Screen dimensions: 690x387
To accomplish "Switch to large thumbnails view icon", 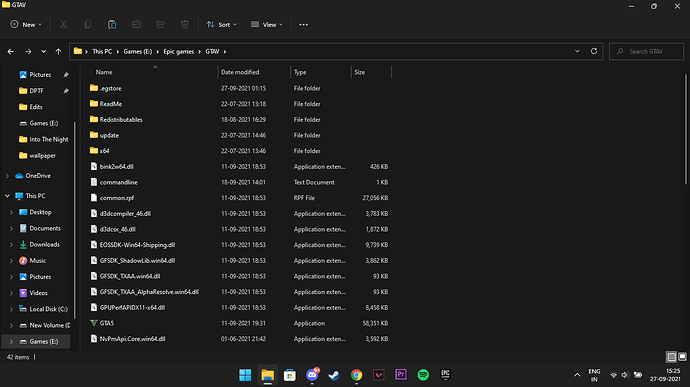I will pos(682,357).
